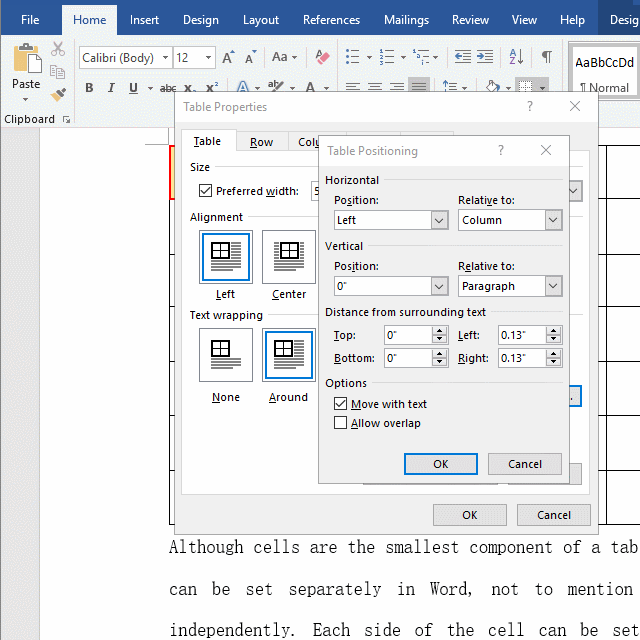Click Table Properties help question mark
The image size is (640, 640).
(530, 106)
